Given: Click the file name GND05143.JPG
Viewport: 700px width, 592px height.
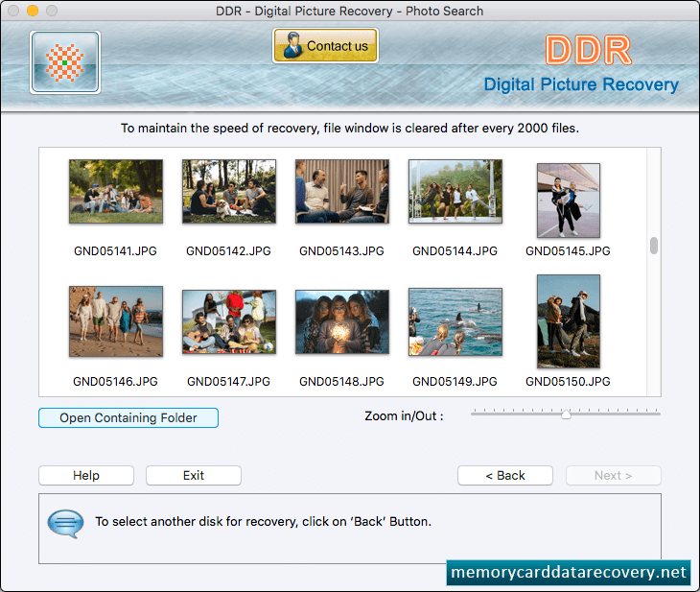Looking at the screenshot, I should click(x=341, y=251).
